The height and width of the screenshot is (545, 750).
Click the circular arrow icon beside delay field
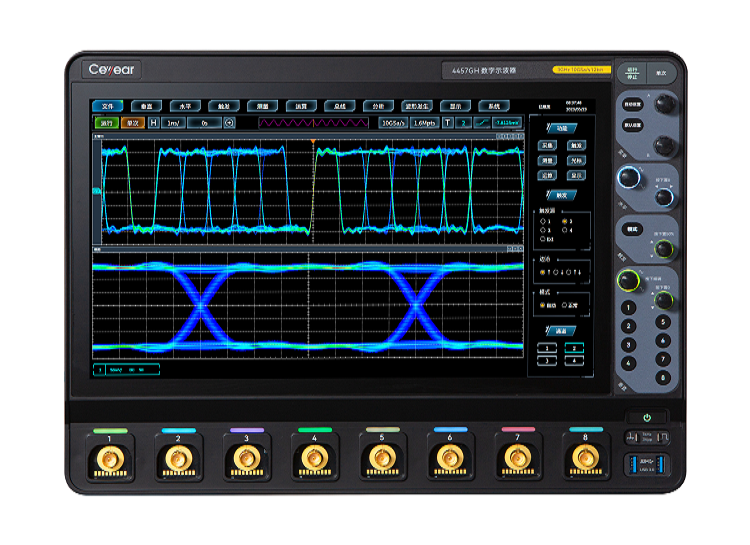tap(229, 122)
